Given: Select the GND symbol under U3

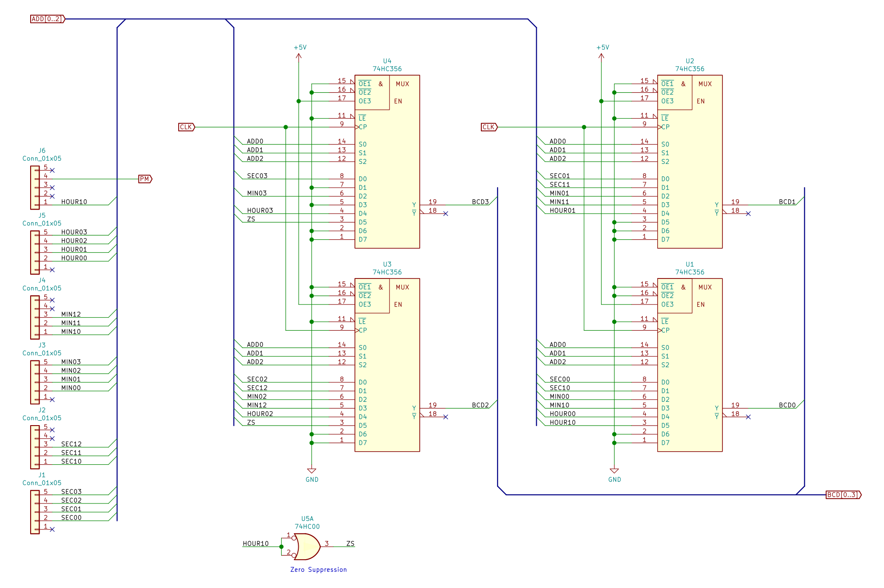Looking at the screenshot, I should (x=311, y=471).
